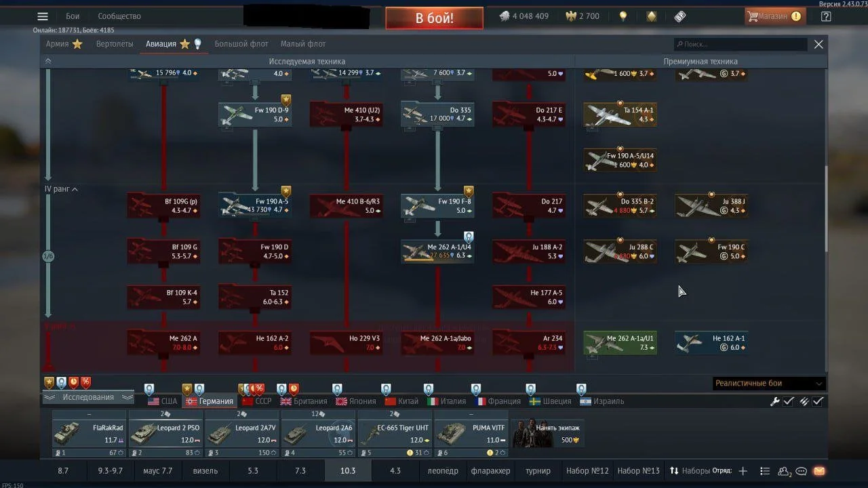Open the list icon in the bottom bar
868x488 pixels.
coord(765,471)
